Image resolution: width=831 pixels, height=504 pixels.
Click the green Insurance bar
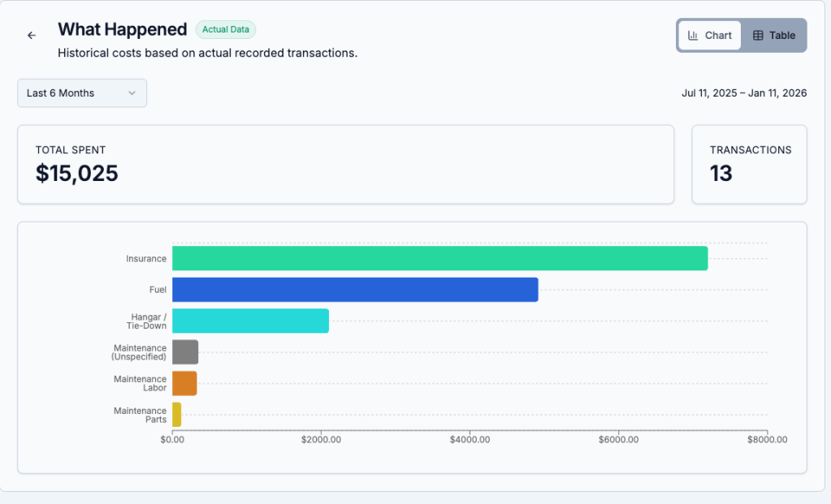tap(439, 259)
